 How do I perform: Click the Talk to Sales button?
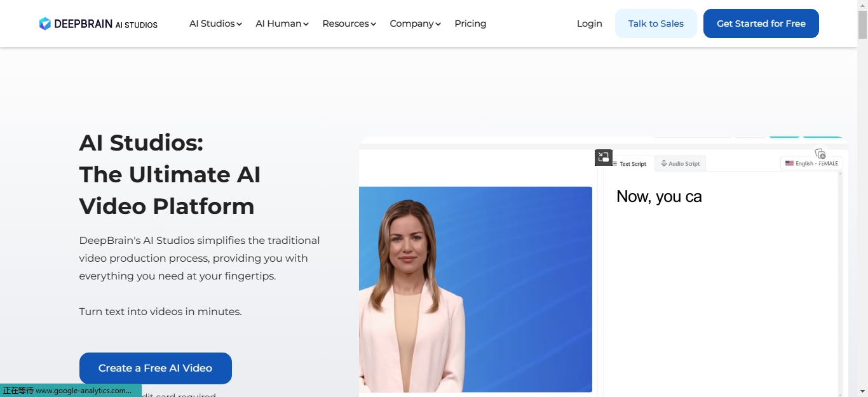(x=656, y=24)
